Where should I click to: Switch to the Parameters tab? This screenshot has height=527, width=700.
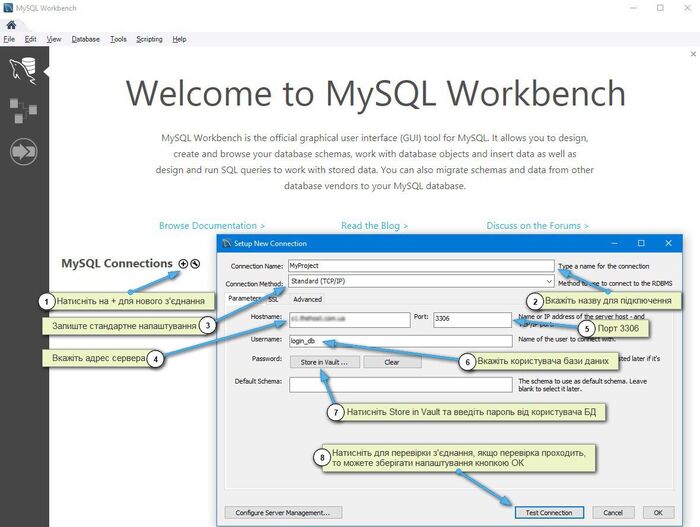[245, 298]
